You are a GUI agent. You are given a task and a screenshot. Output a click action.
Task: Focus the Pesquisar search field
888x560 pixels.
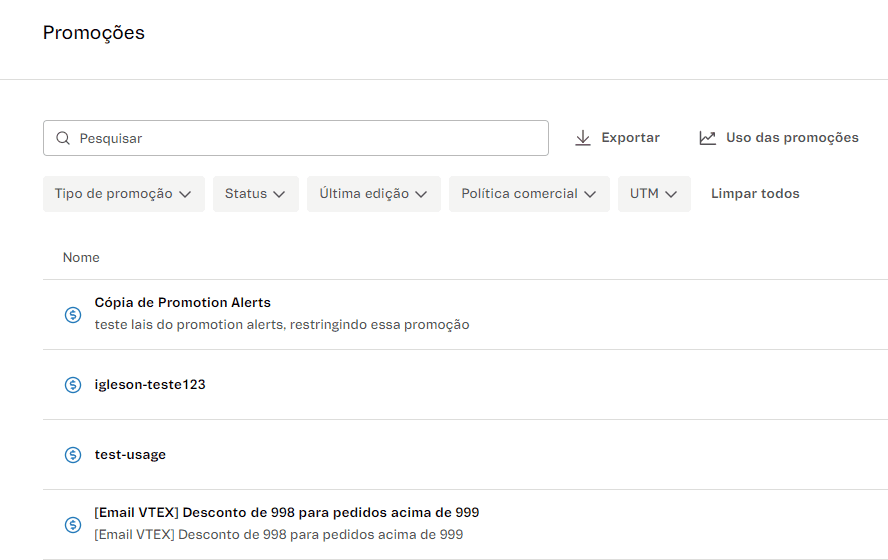300,138
